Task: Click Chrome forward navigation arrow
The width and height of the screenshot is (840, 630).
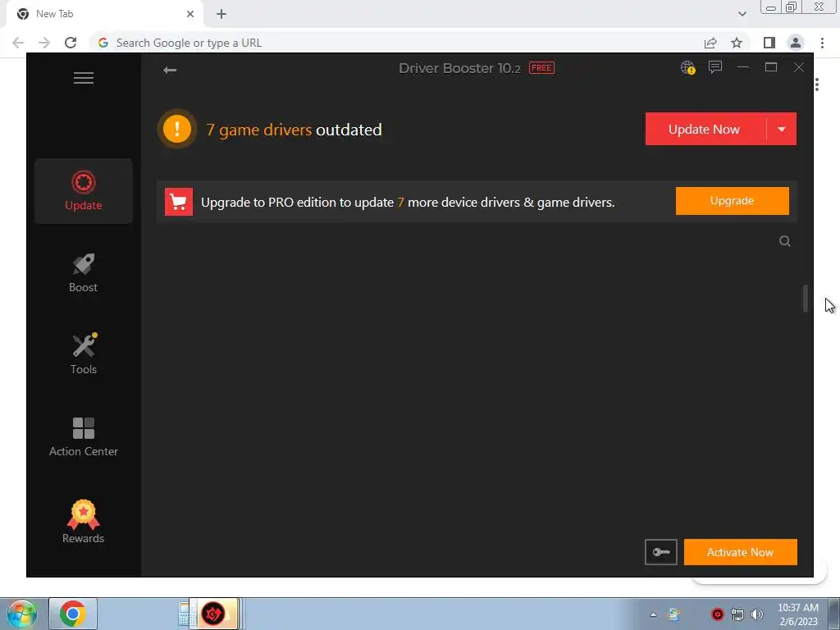Action: pyautogui.click(x=44, y=43)
